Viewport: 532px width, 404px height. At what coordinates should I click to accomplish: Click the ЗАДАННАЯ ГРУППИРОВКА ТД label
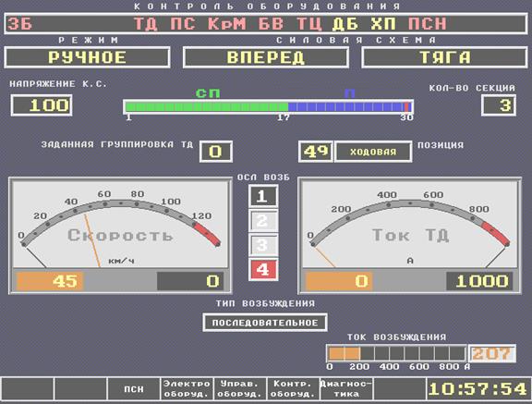coord(117,144)
